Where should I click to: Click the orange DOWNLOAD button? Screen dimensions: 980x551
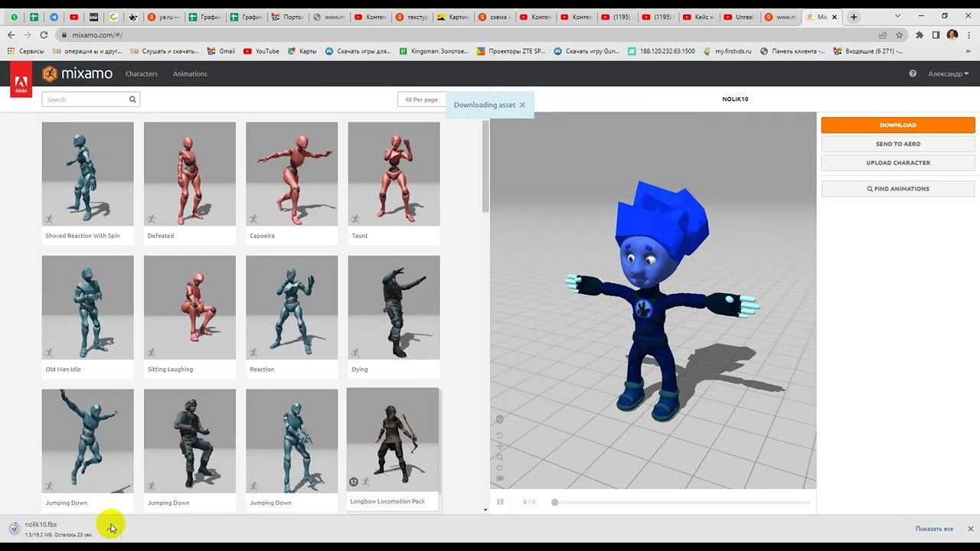pos(898,125)
